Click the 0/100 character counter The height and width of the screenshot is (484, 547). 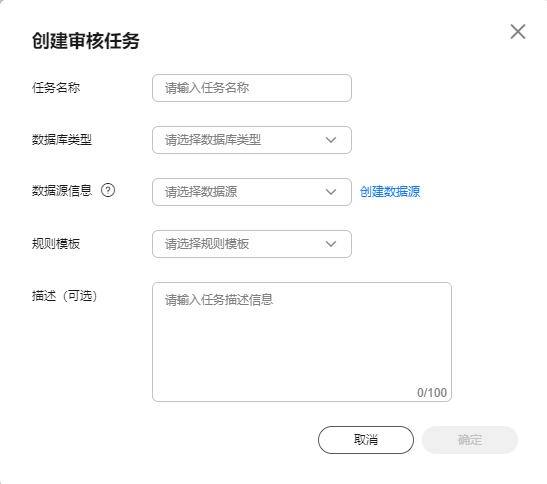432,393
